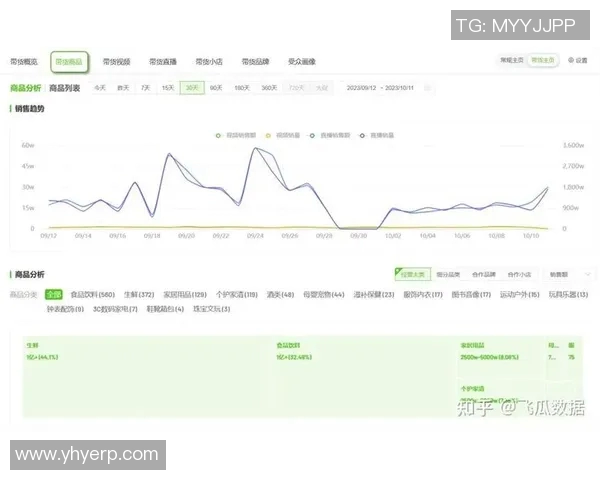
Task: Switch to 带货视频 tab
Action: coord(116,62)
